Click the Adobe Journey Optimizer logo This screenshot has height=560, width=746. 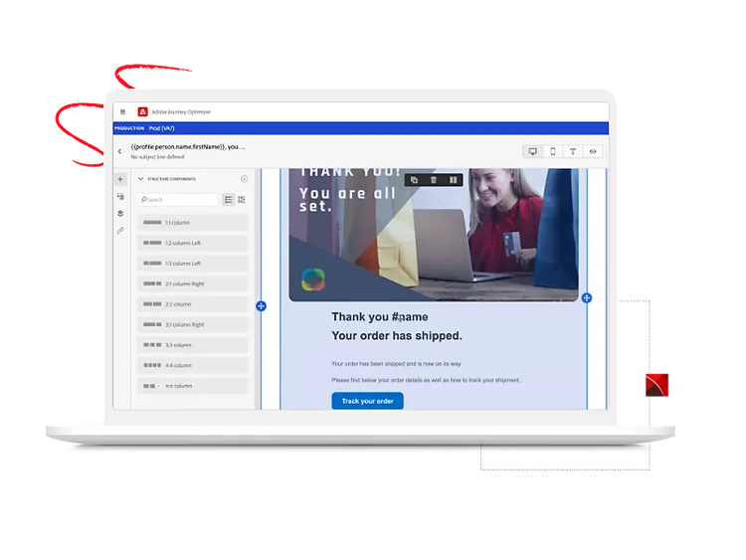143,111
